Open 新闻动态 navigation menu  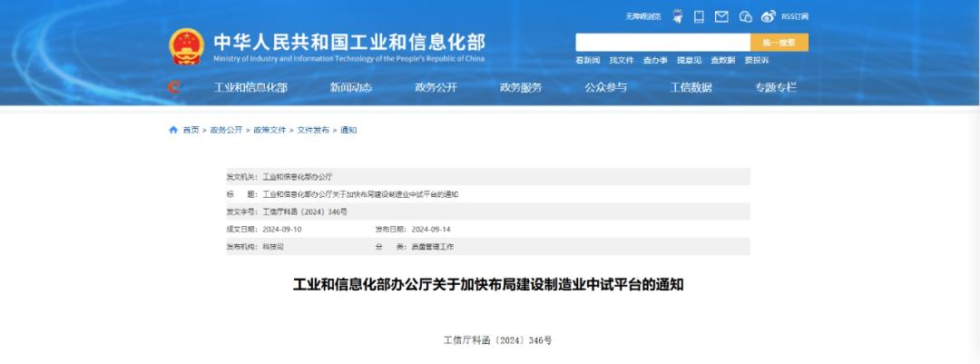pos(351,87)
